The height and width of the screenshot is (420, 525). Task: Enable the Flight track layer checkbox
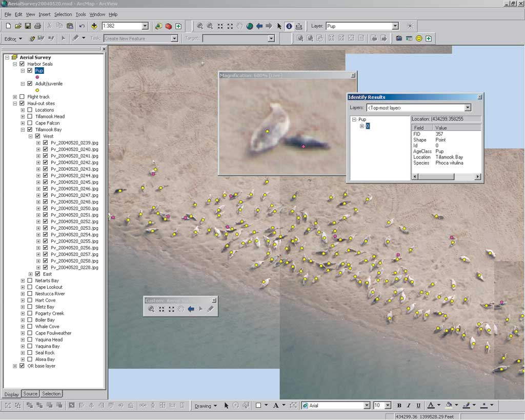(x=22, y=97)
